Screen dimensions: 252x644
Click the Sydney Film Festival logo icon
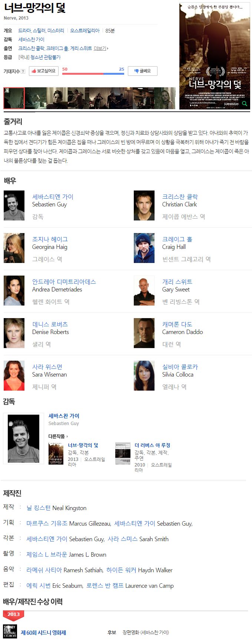(x=10, y=631)
